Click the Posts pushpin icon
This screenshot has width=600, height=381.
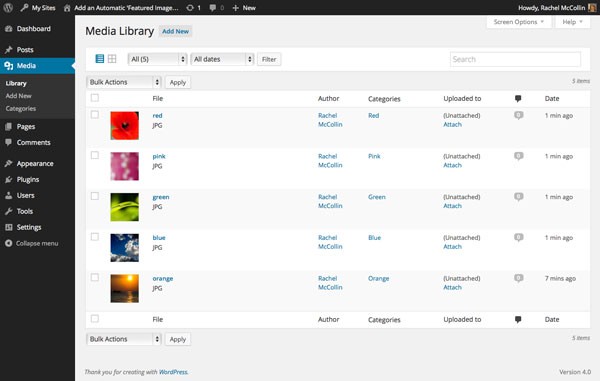pyautogui.click(x=8, y=50)
